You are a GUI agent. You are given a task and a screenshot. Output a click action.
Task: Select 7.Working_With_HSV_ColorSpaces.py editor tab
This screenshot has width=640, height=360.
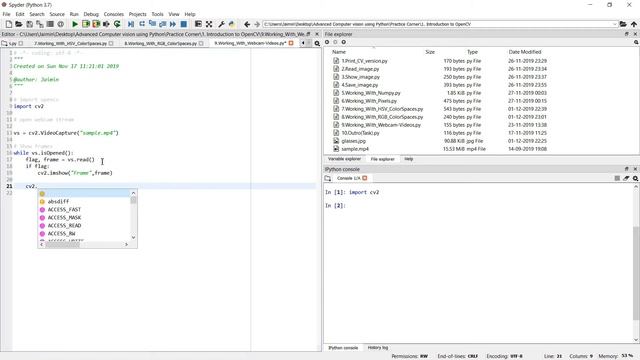pyautogui.click(x=71, y=43)
